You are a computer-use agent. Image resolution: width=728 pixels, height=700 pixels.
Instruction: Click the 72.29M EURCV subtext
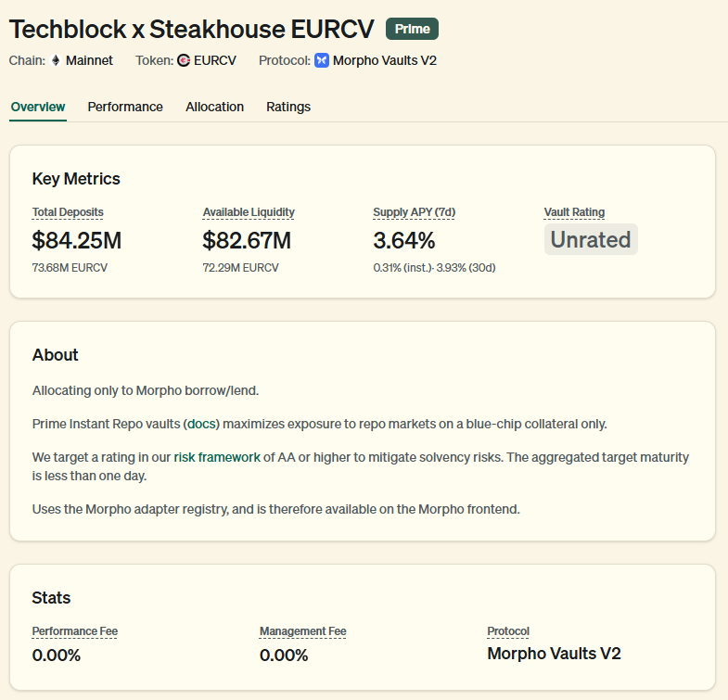coord(240,268)
